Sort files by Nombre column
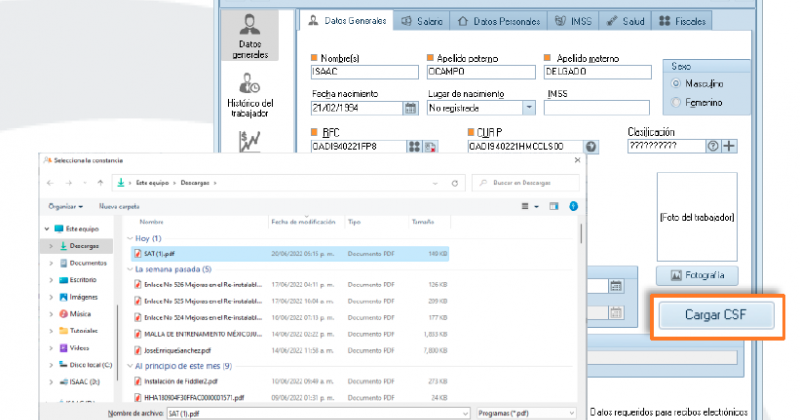The width and height of the screenshot is (800, 420). tap(152, 222)
